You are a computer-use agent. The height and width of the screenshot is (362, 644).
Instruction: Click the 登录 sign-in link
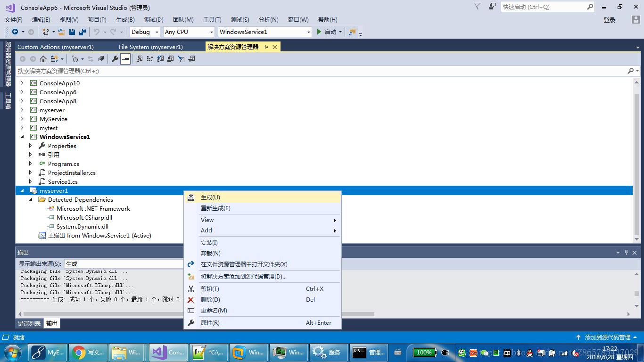pos(610,20)
